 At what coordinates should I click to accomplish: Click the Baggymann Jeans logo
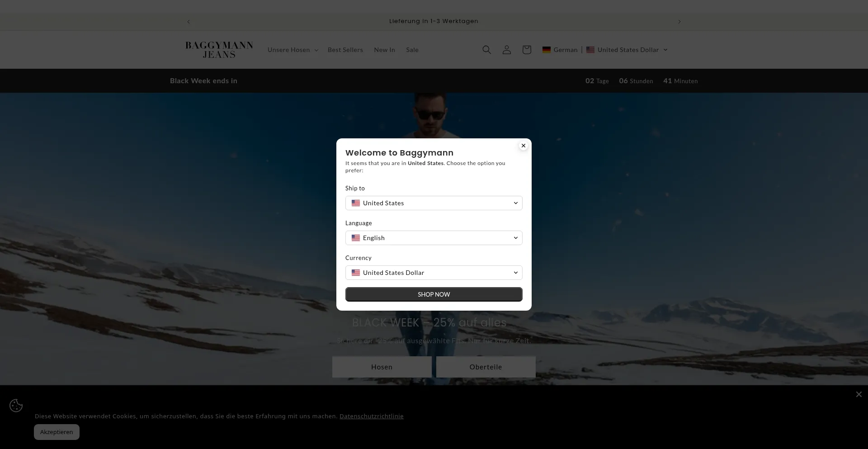(219, 50)
